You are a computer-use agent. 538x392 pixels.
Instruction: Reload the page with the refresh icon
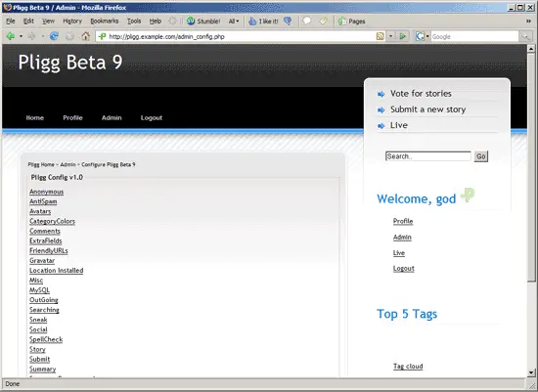(x=54, y=35)
